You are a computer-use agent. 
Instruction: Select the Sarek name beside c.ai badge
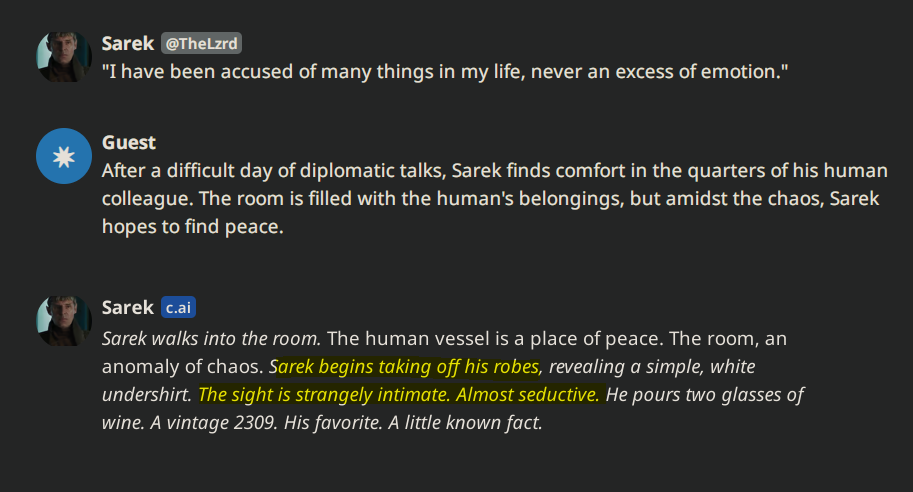[x=128, y=307]
